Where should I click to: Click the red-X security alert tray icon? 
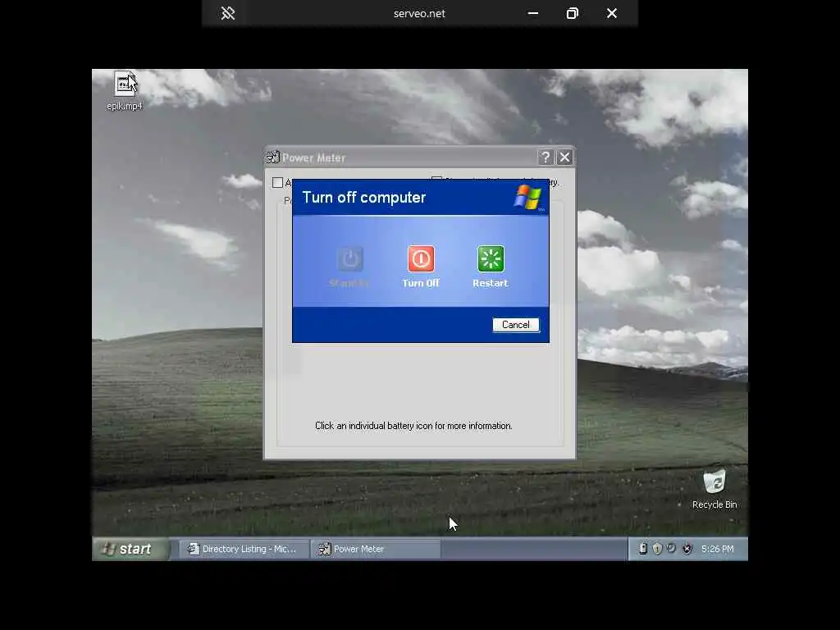[687, 549]
